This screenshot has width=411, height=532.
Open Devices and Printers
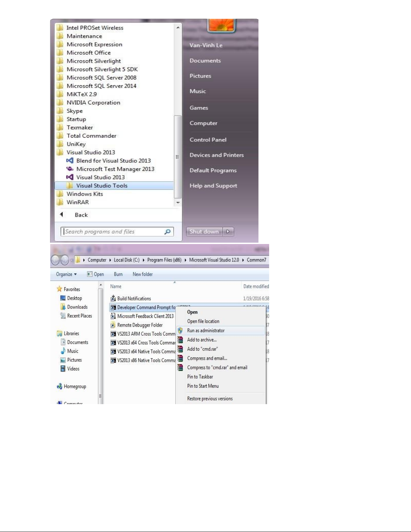click(x=217, y=155)
